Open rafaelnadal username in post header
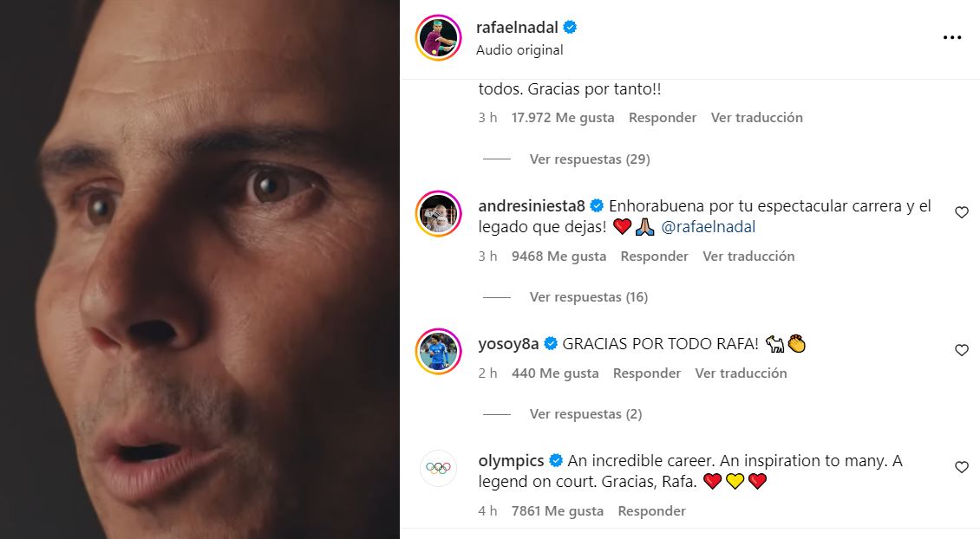 tap(517, 28)
